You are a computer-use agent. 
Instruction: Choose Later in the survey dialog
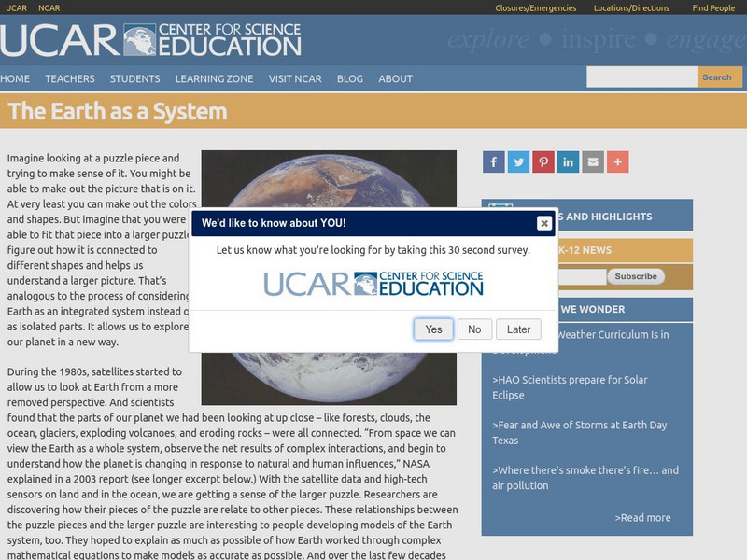[x=518, y=329]
